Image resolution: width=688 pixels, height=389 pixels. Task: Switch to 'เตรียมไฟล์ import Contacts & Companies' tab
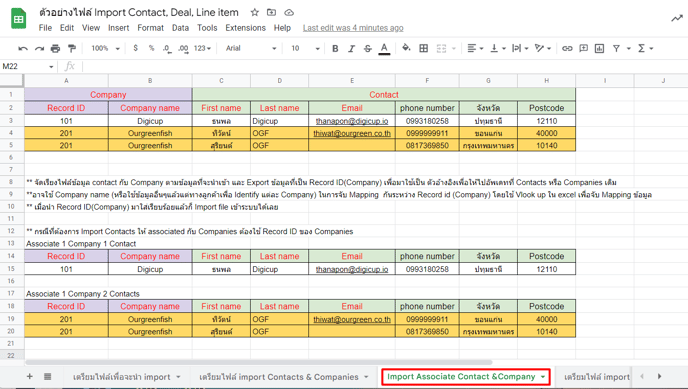(x=283, y=377)
